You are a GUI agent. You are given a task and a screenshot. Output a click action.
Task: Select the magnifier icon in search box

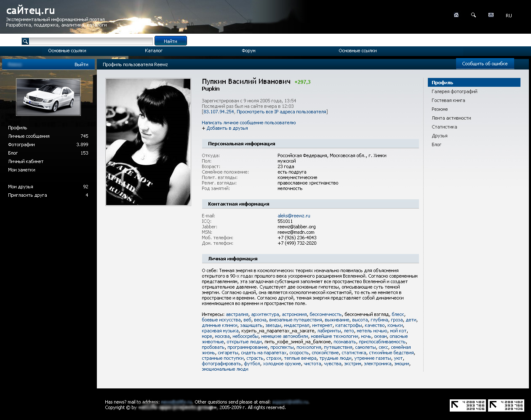(25, 41)
